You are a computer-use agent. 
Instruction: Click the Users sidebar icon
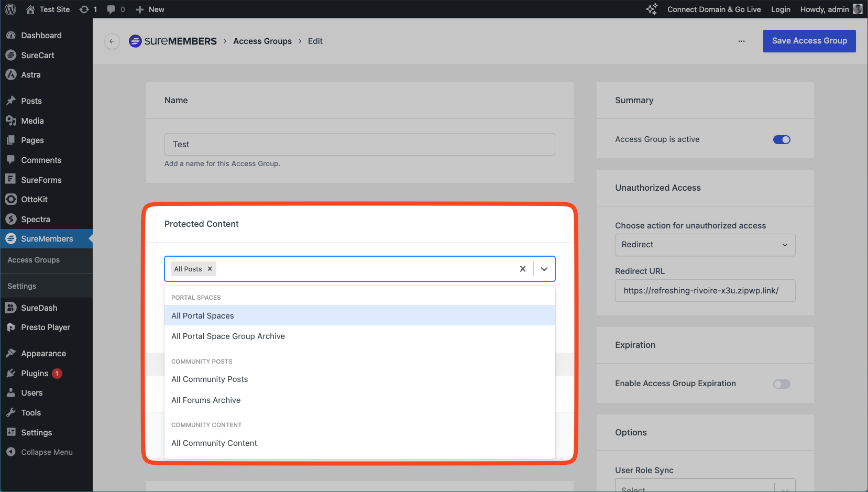pos(10,392)
